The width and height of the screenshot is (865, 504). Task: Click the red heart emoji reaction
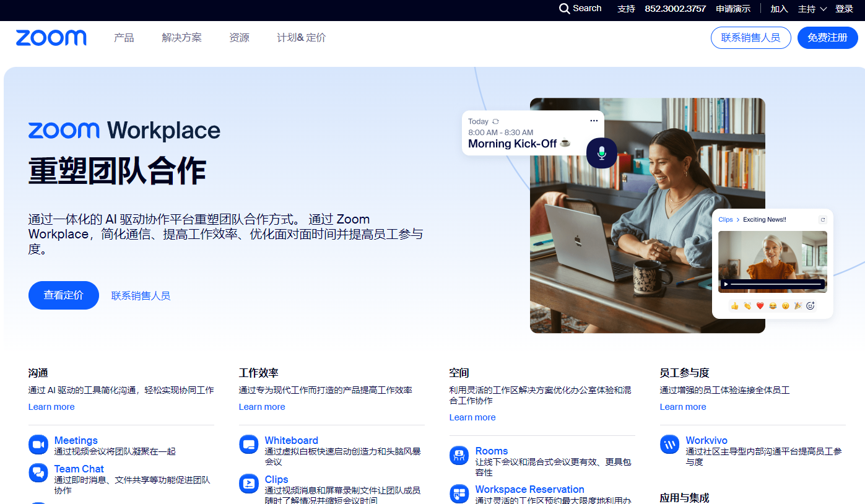pos(760,305)
